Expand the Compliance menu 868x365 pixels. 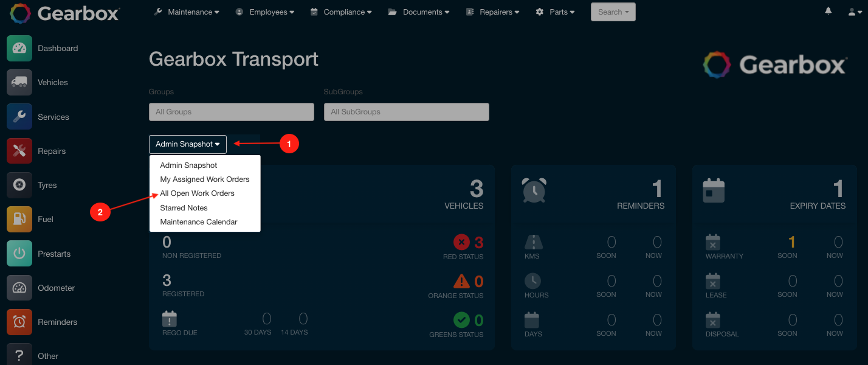pos(342,12)
